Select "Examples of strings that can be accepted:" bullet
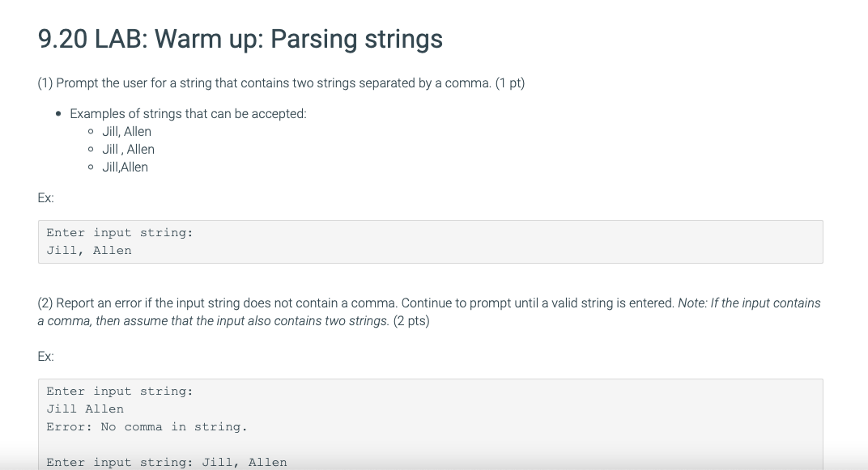868x470 pixels. tap(188, 114)
